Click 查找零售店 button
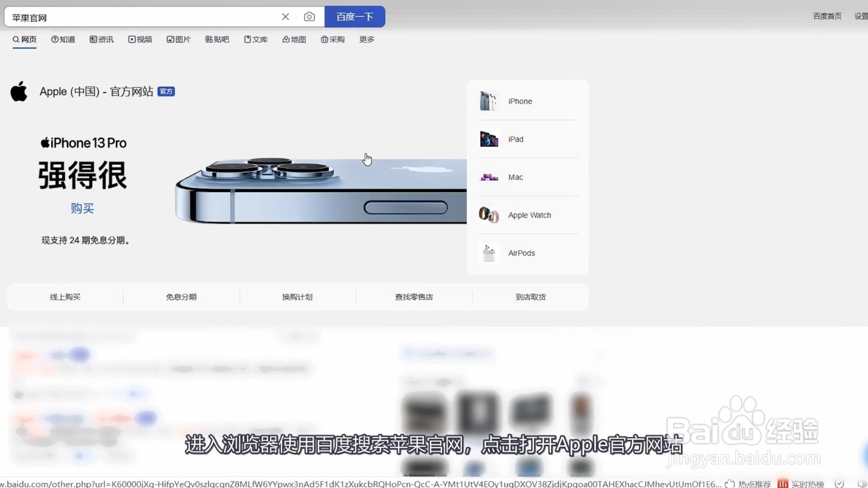 414,297
